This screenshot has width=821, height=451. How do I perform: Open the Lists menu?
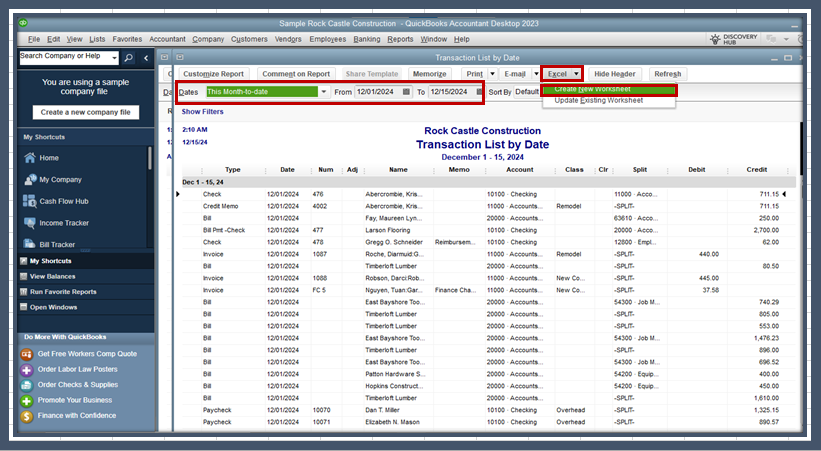click(x=97, y=39)
